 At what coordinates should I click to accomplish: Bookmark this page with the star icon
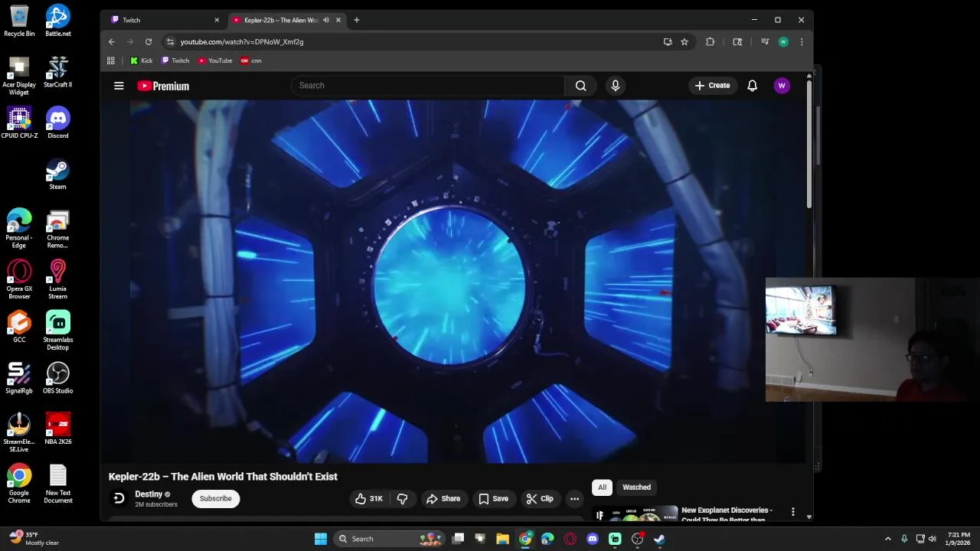coord(684,42)
